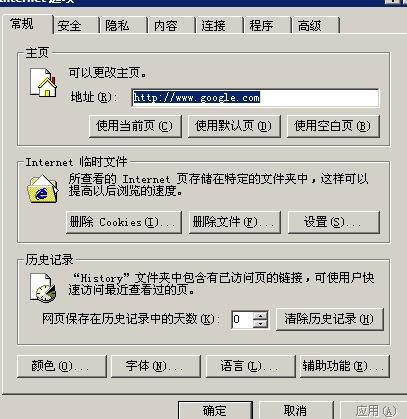Decrease history days with down arrow
This screenshot has height=419, width=407.
tap(260, 324)
